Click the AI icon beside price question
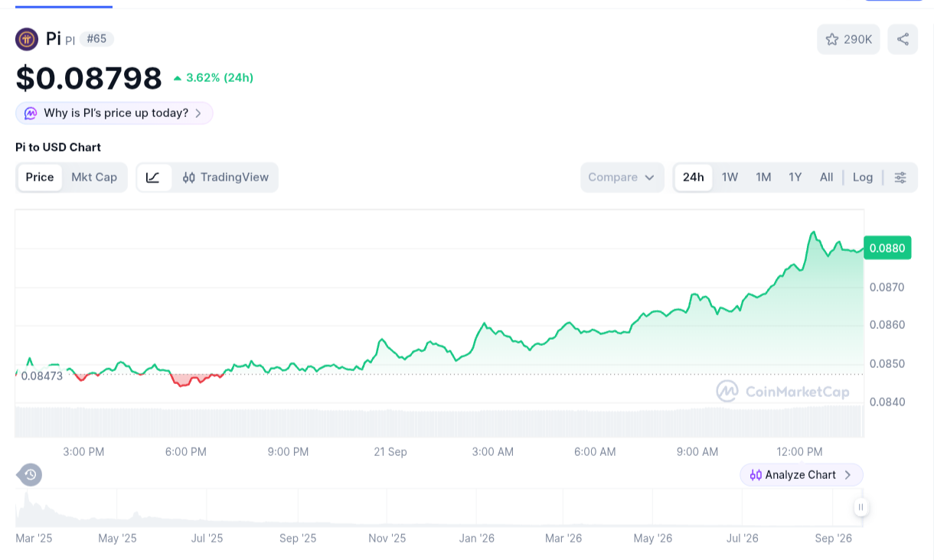Image resolution: width=934 pixels, height=560 pixels. 31,113
